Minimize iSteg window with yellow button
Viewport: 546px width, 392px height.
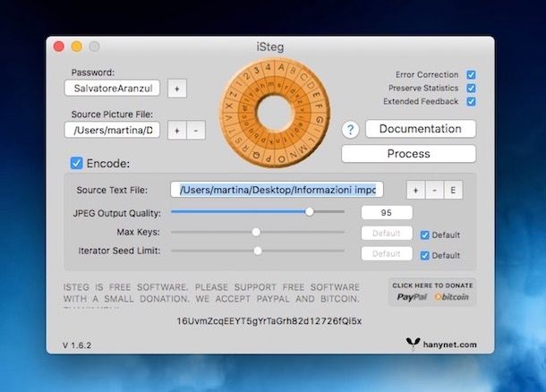pos(77,47)
